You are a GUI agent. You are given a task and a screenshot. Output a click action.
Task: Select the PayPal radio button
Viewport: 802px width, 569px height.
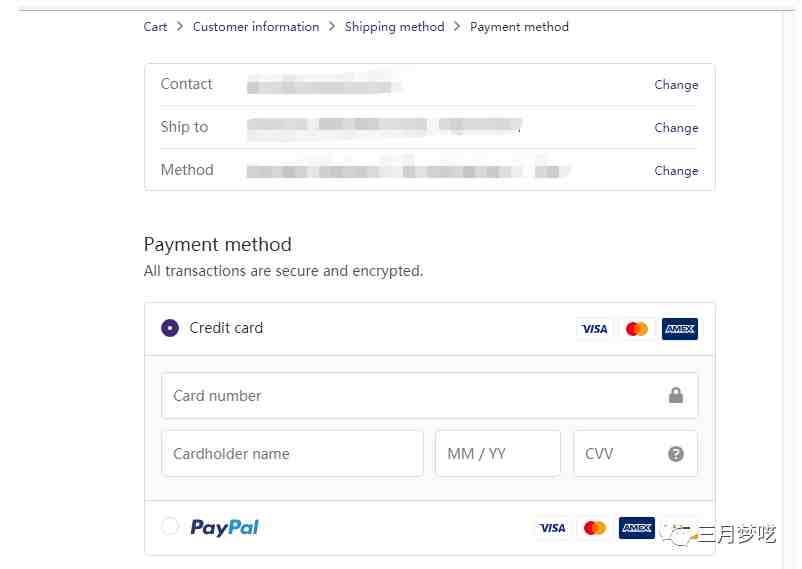click(x=170, y=526)
